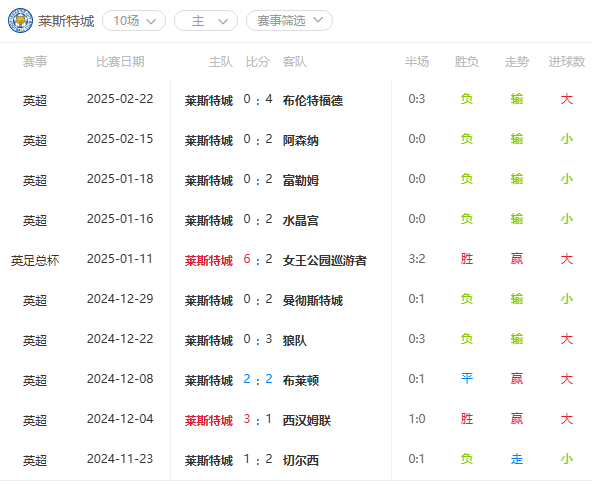Select the 比赛日期 column header
Screen dimensions: 592x485
tap(120, 62)
